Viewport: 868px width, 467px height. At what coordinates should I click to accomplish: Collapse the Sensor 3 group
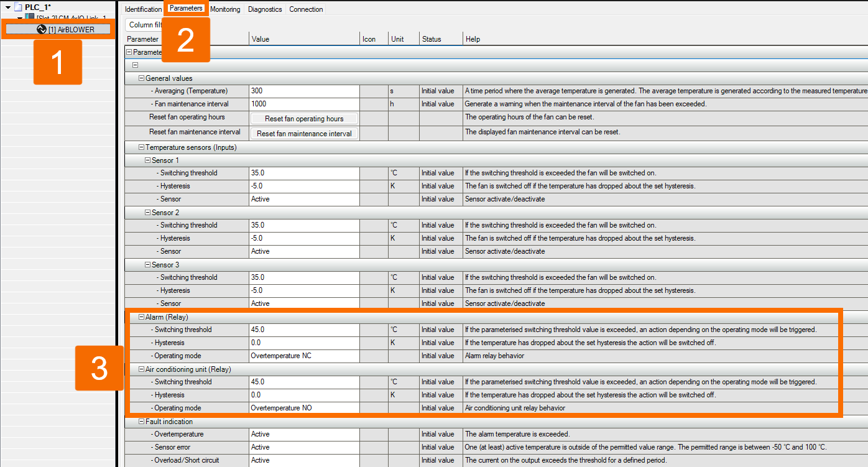147,265
